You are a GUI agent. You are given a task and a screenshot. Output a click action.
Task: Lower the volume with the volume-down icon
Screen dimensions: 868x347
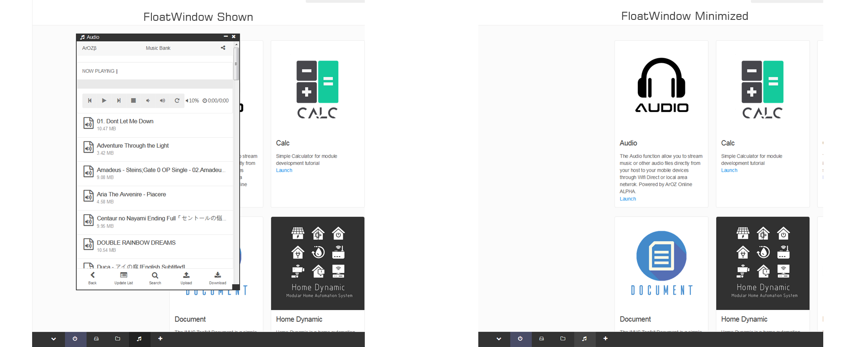[148, 101]
